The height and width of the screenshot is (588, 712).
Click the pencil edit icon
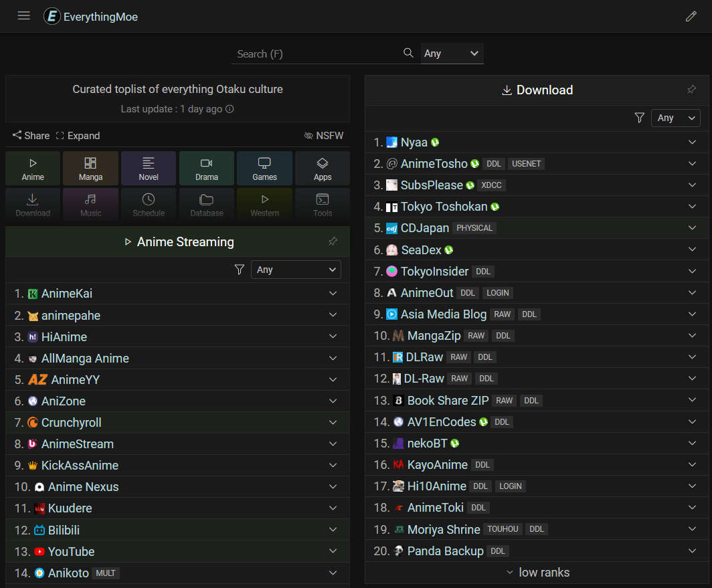point(691,16)
